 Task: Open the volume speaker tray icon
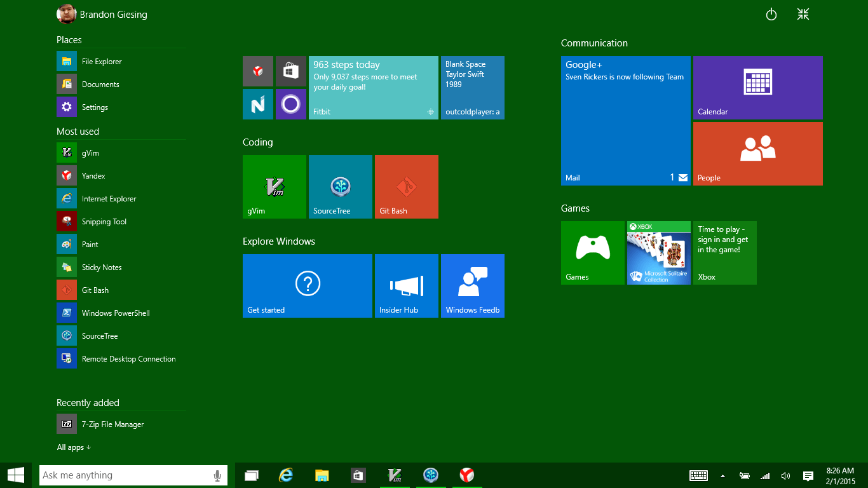pos(785,475)
